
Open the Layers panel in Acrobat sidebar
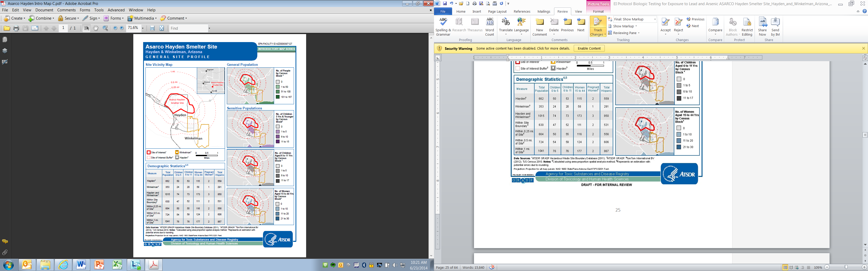[x=5, y=51]
